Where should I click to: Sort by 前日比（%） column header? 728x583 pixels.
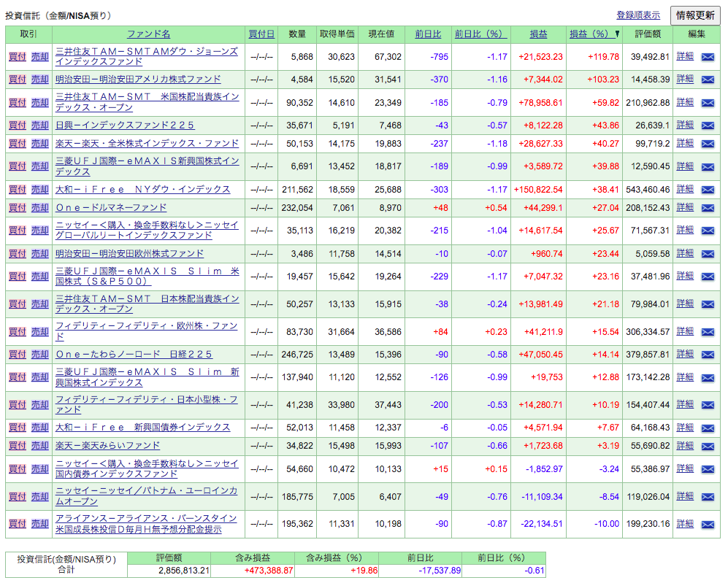coord(480,34)
